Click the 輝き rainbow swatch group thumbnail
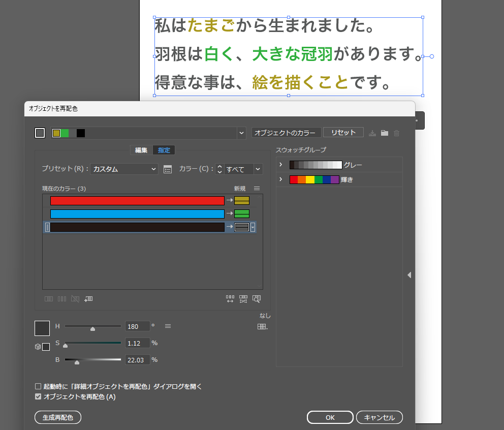The image size is (504, 430). point(313,179)
